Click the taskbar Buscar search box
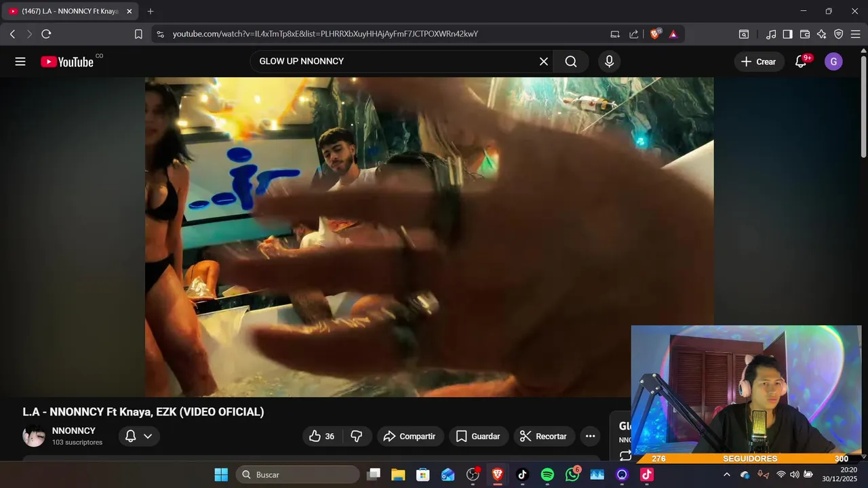Viewport: 868px width, 488px height. pos(296,474)
